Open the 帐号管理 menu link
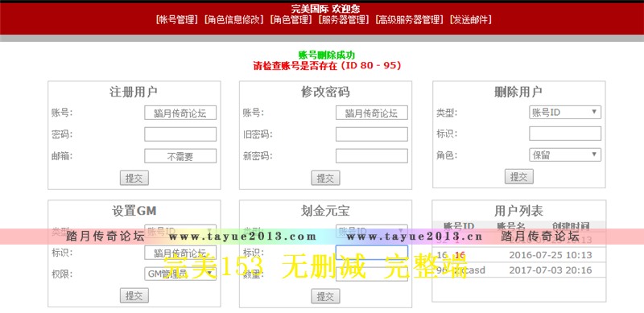Screen dimensions: 644x313 point(177,20)
